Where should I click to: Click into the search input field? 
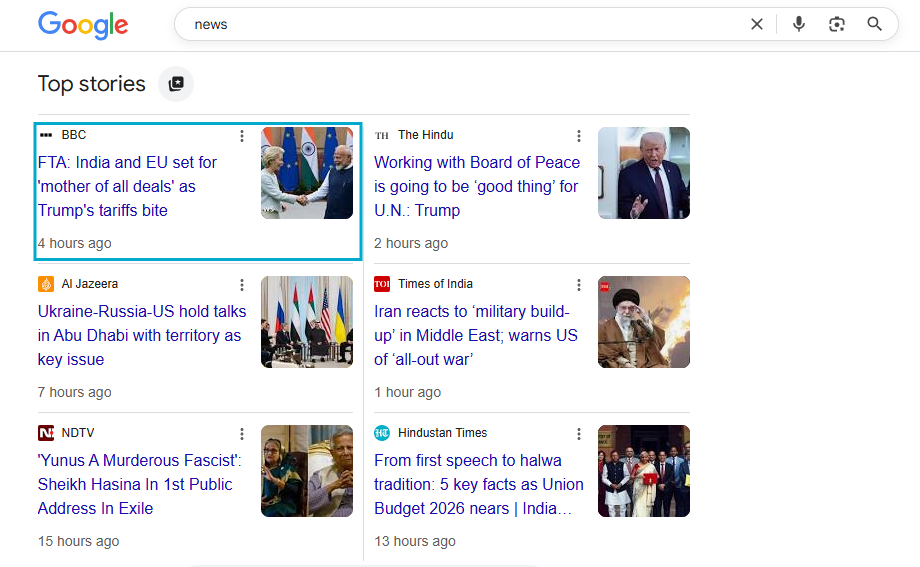460,24
